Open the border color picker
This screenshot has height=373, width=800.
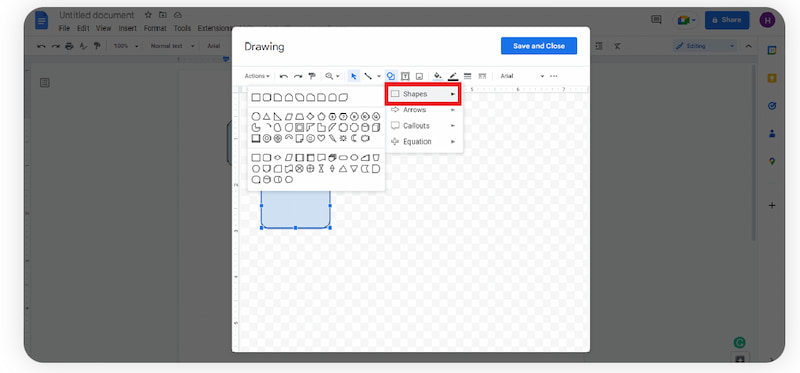(453, 76)
